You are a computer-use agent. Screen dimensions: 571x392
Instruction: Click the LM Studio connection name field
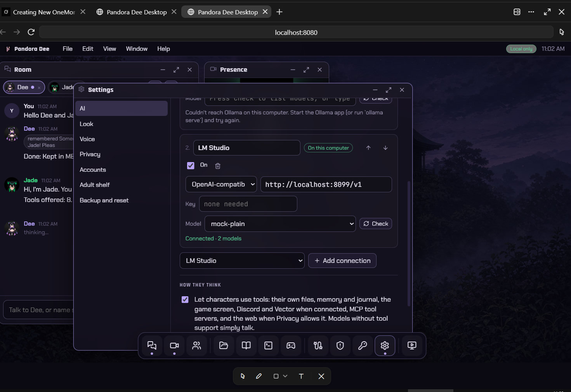[x=247, y=148]
